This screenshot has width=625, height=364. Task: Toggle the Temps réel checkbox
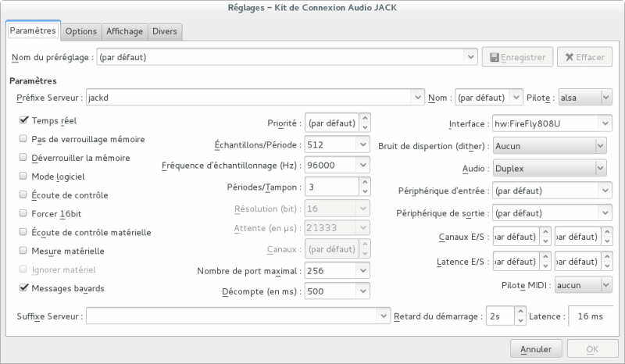[x=23, y=120]
